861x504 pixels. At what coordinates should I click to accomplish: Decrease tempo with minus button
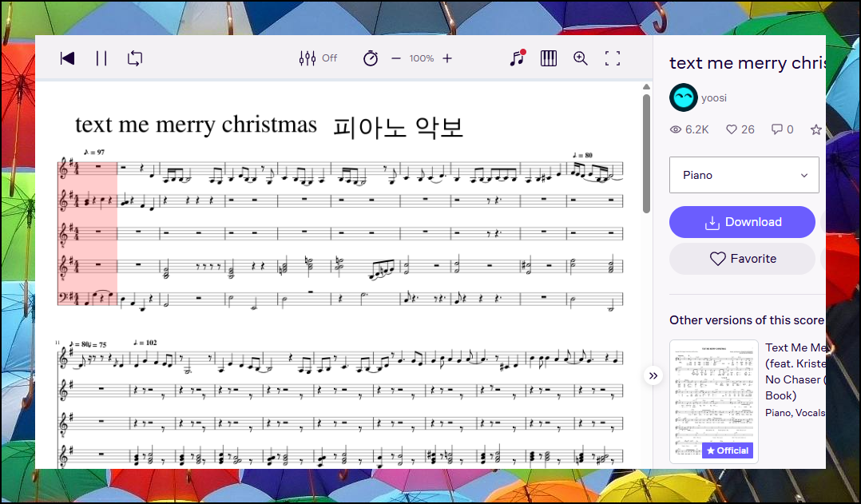click(396, 58)
